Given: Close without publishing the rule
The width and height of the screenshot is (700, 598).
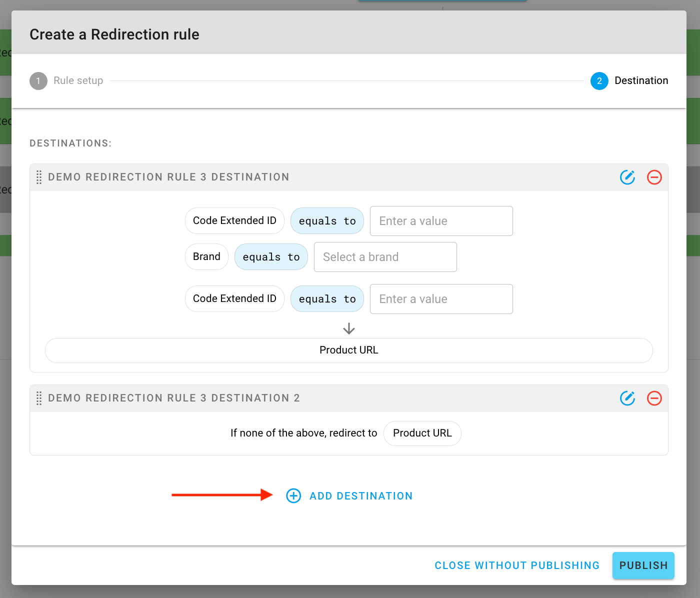Looking at the screenshot, I should coord(517,565).
